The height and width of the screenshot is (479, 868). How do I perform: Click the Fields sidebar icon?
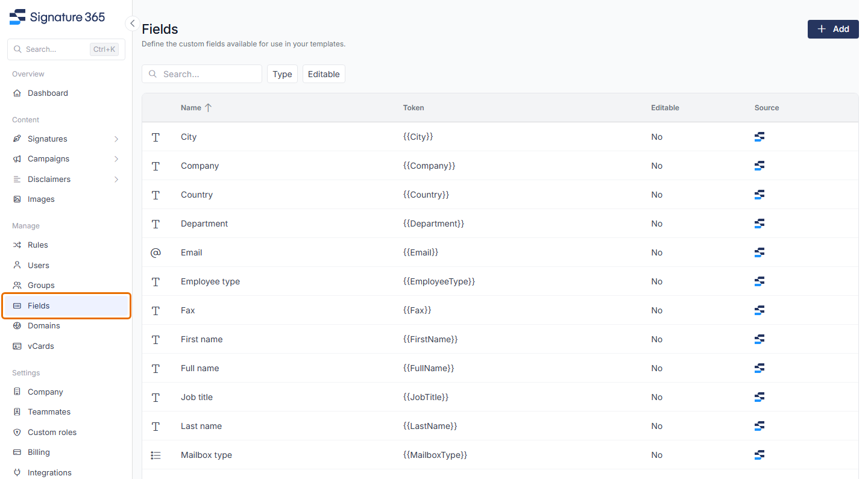click(x=17, y=306)
